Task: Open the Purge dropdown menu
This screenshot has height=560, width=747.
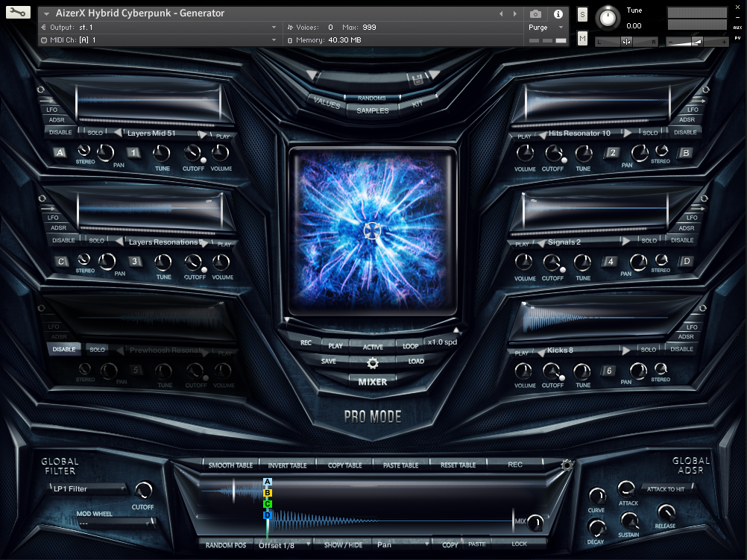Action: [546, 28]
